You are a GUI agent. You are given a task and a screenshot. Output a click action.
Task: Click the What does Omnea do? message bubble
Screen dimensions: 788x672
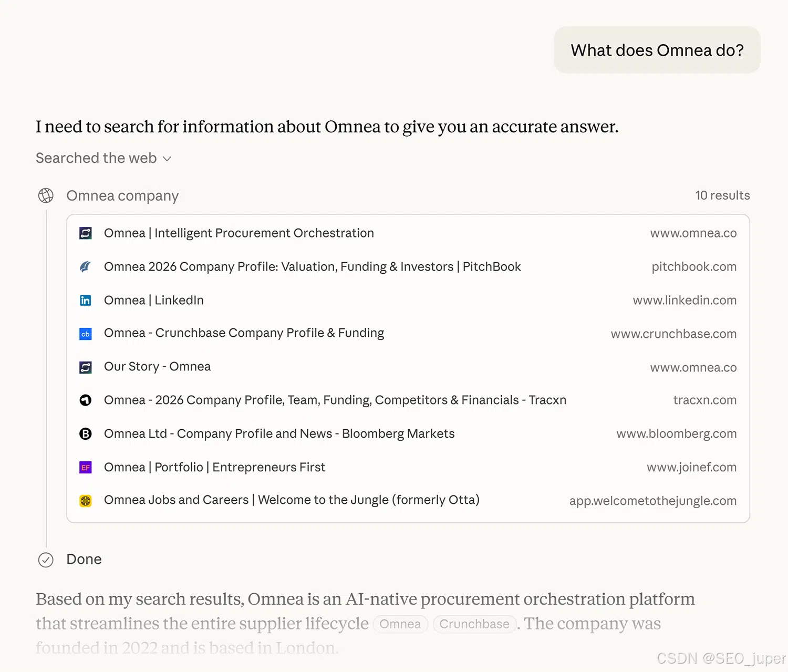[x=657, y=50]
